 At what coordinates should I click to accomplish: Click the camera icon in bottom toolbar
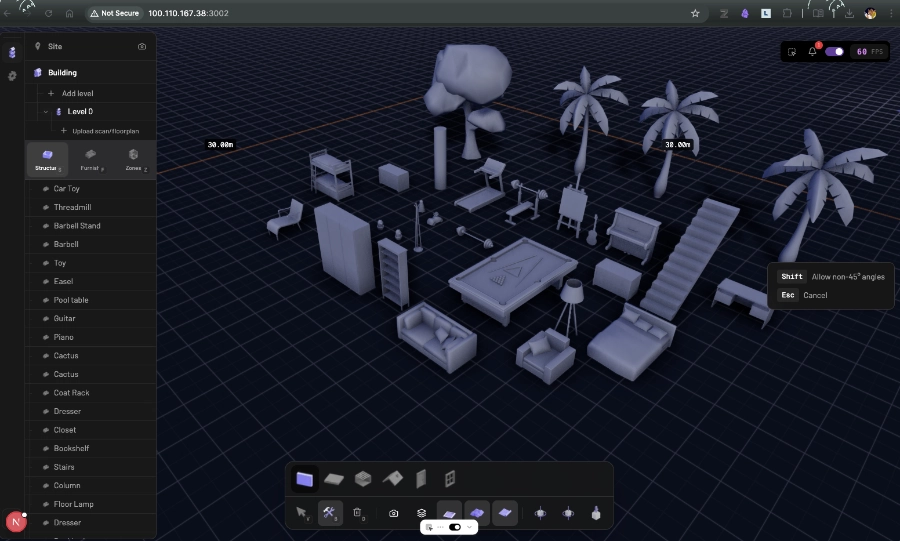pos(393,513)
